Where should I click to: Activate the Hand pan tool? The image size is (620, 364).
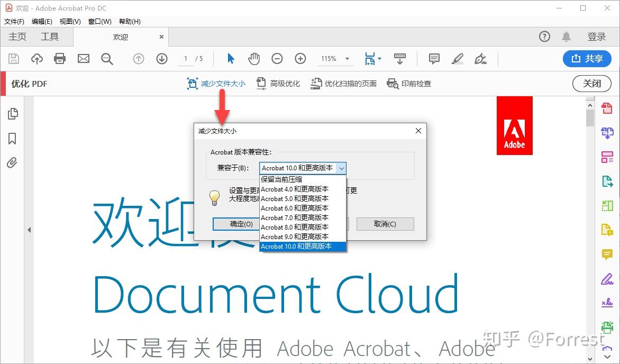pos(254,59)
